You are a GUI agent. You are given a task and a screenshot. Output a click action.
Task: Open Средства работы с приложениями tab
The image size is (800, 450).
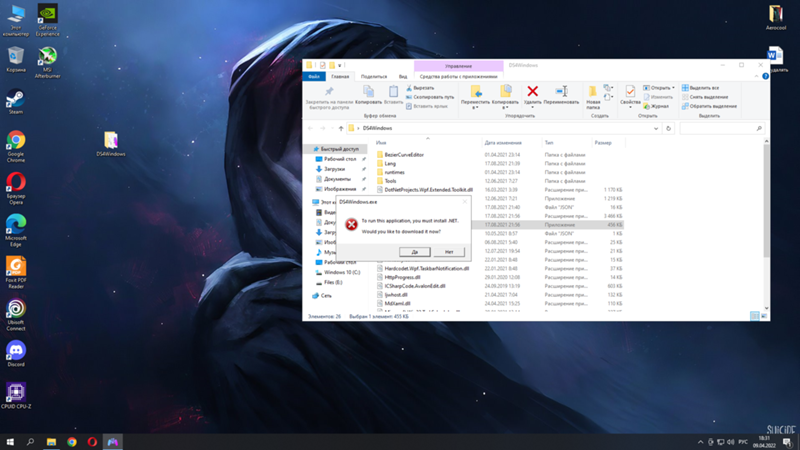pyautogui.click(x=458, y=77)
